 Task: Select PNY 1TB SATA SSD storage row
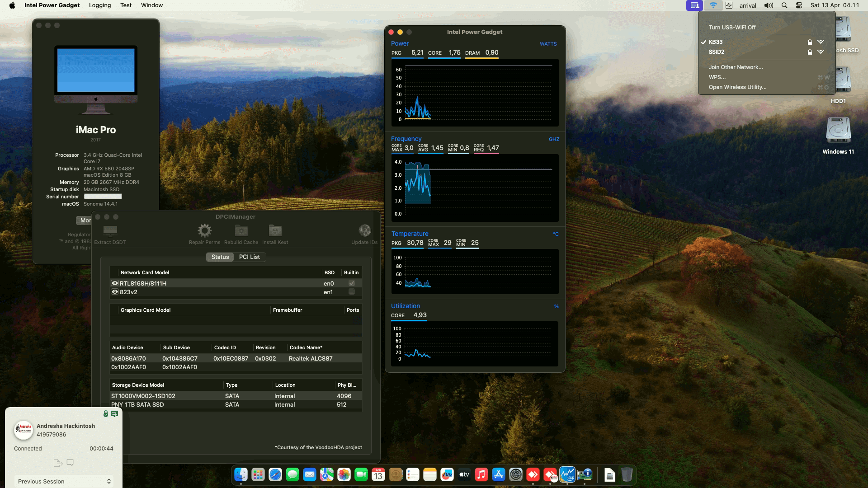point(236,404)
